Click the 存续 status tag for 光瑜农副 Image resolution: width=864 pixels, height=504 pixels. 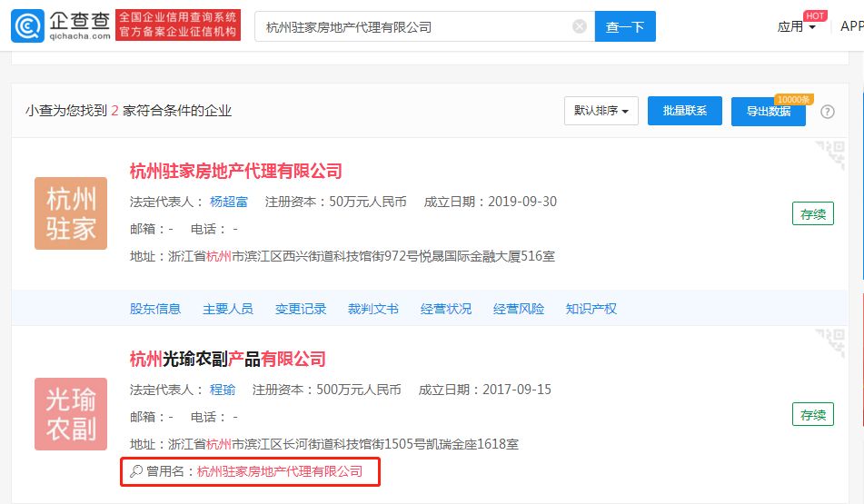point(813,414)
